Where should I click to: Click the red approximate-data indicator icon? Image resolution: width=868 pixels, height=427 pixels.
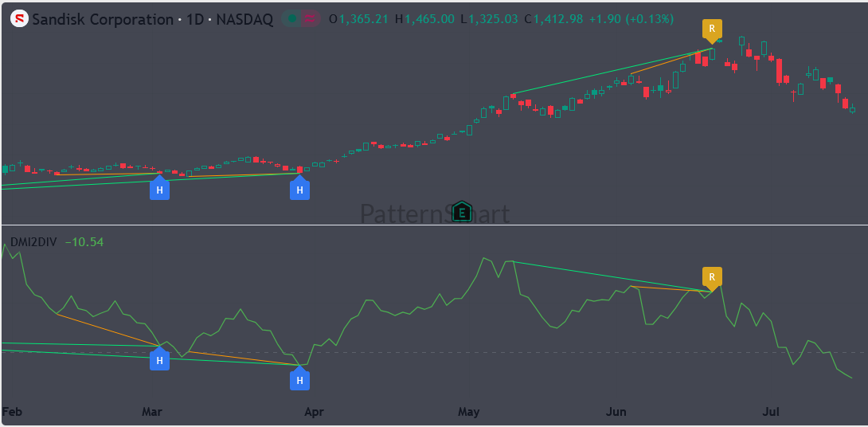[x=310, y=19]
